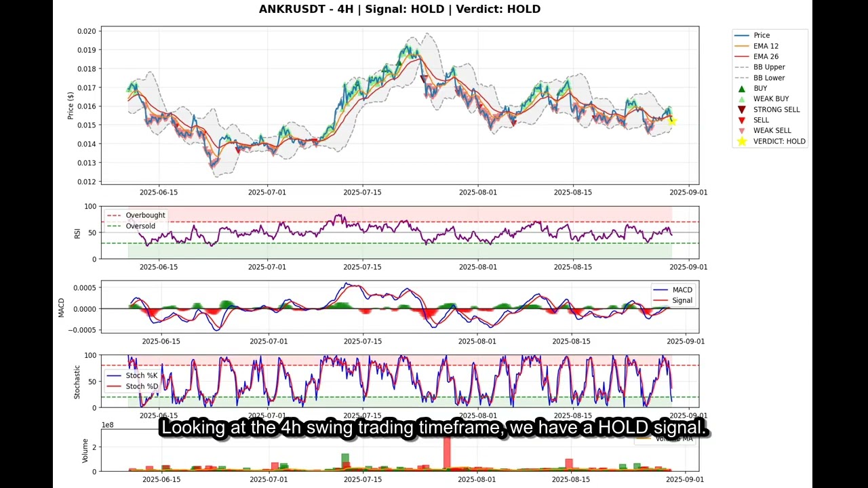The height and width of the screenshot is (488, 868).
Task: Click 2025-08-15 under the price chart
Action: click(573, 192)
